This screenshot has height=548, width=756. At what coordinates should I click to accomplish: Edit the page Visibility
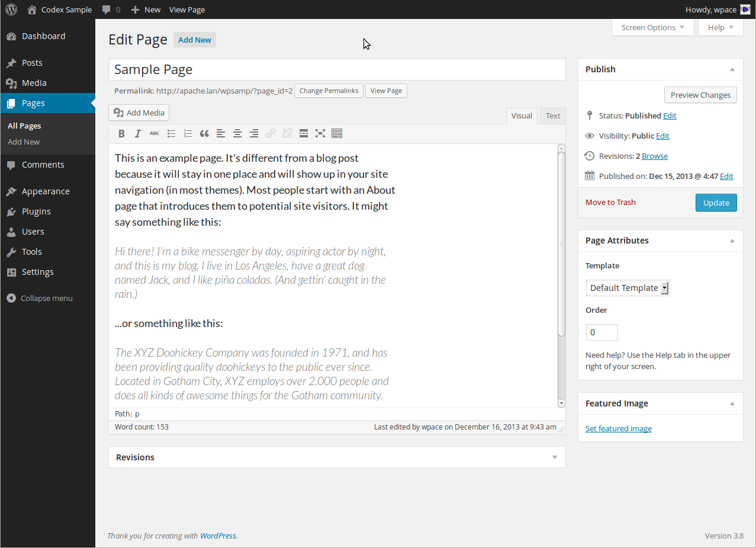(662, 136)
